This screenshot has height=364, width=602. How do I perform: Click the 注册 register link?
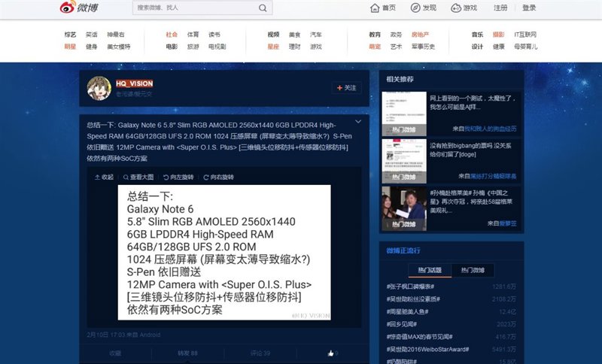click(500, 8)
